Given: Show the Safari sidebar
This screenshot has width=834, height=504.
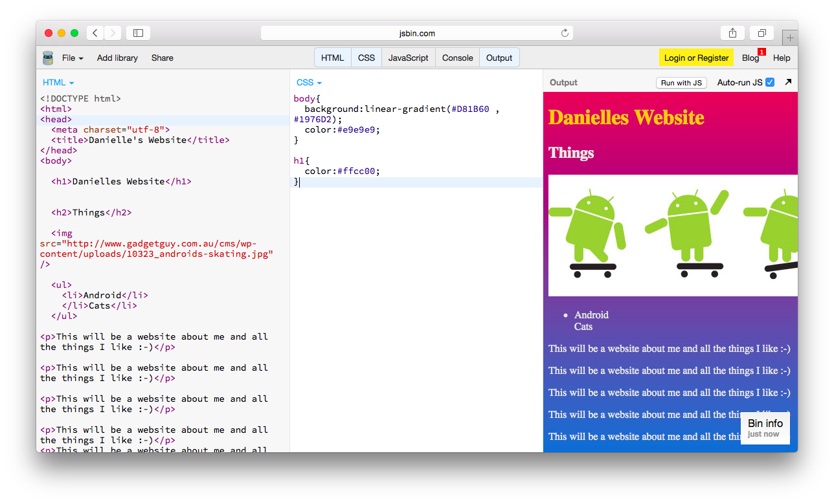Looking at the screenshot, I should pos(138,33).
